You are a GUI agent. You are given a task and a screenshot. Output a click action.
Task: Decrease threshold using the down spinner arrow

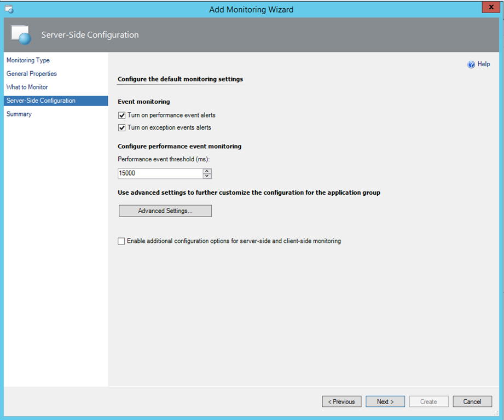coord(207,176)
